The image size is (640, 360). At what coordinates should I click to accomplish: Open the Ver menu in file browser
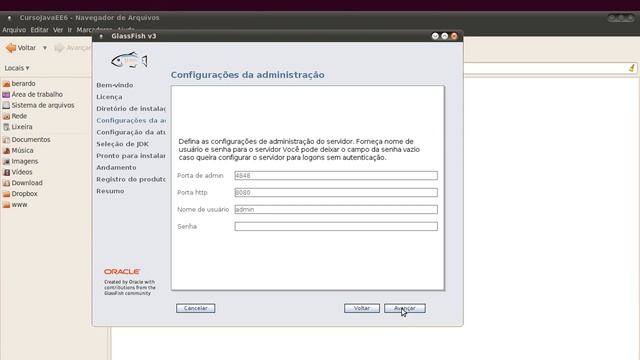[58, 30]
